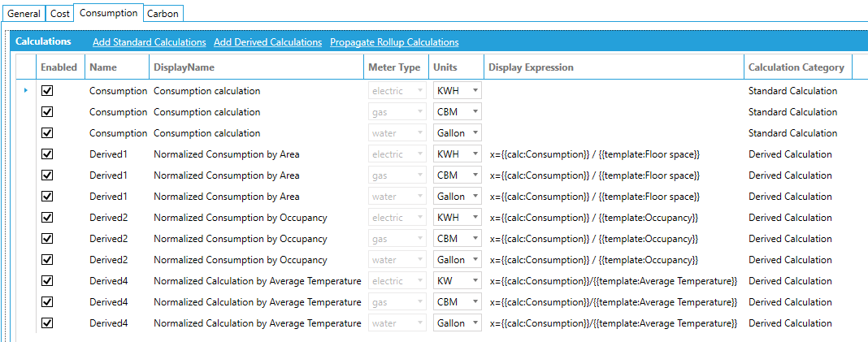Open CBM units dropdown for gas Consumption calculation
This screenshot has width=868, height=342.
[x=475, y=112]
